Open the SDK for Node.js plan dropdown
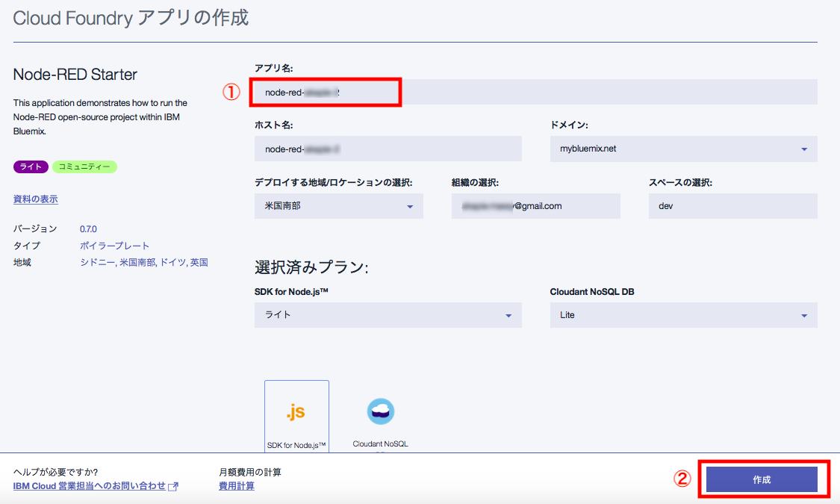 388,315
